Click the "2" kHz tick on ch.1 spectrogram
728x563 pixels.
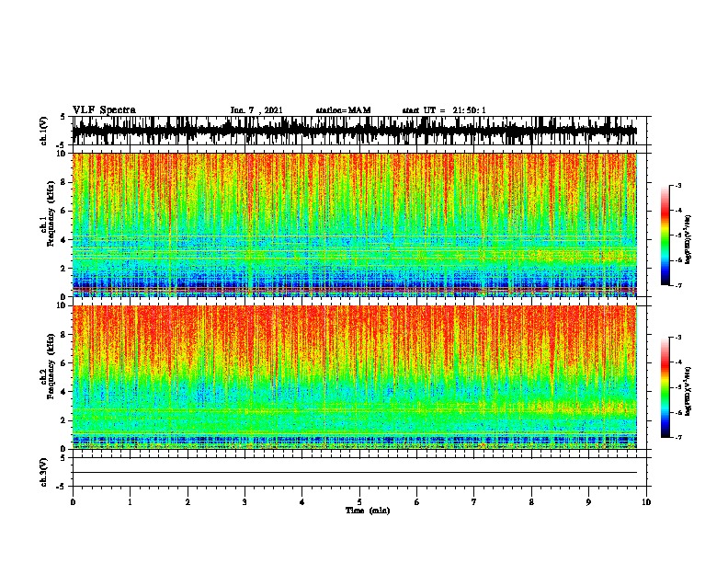tap(64, 269)
